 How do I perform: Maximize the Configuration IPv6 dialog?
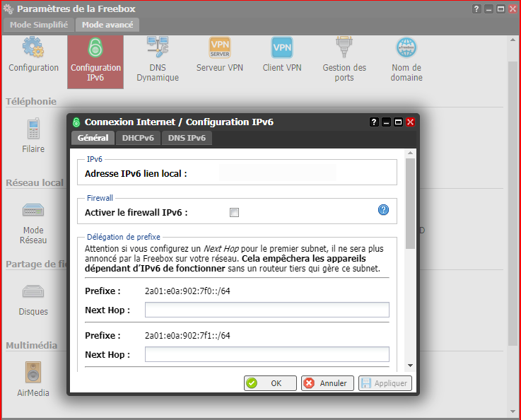click(398, 122)
